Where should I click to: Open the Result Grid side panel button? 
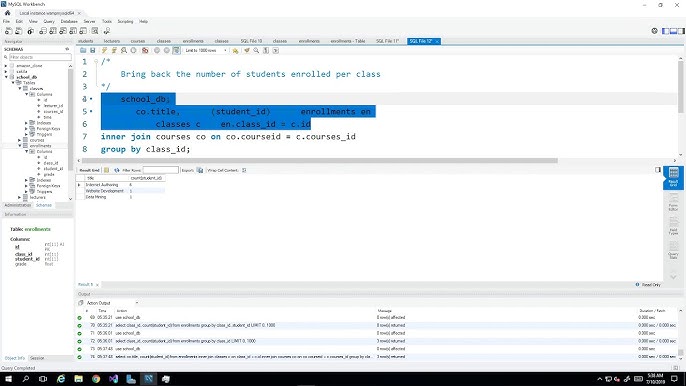(x=673, y=177)
